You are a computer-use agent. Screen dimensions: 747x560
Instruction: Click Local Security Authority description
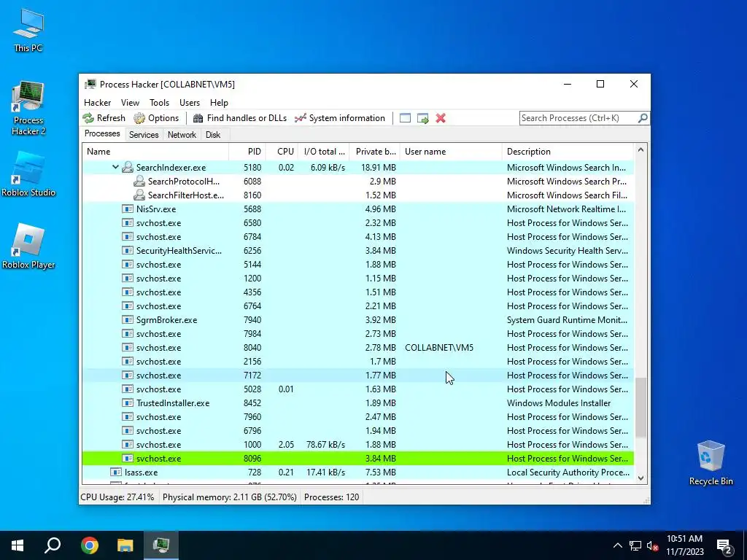(568, 472)
